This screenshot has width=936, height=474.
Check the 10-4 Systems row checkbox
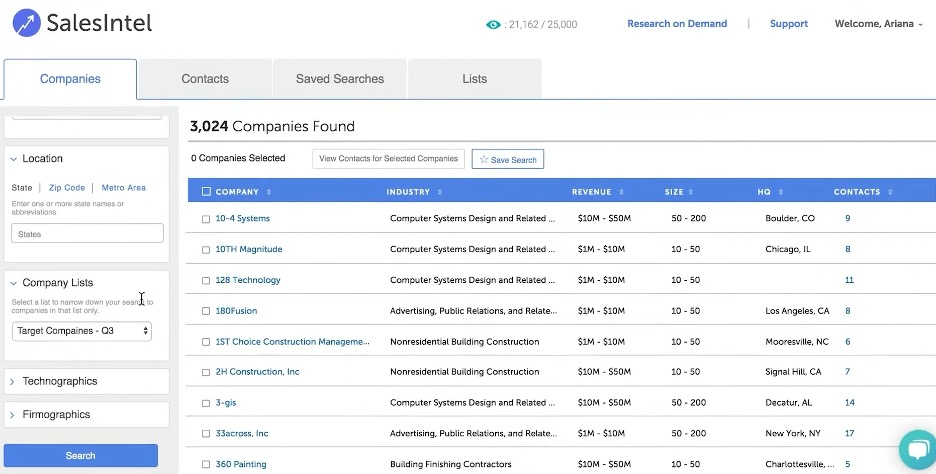tap(206, 219)
